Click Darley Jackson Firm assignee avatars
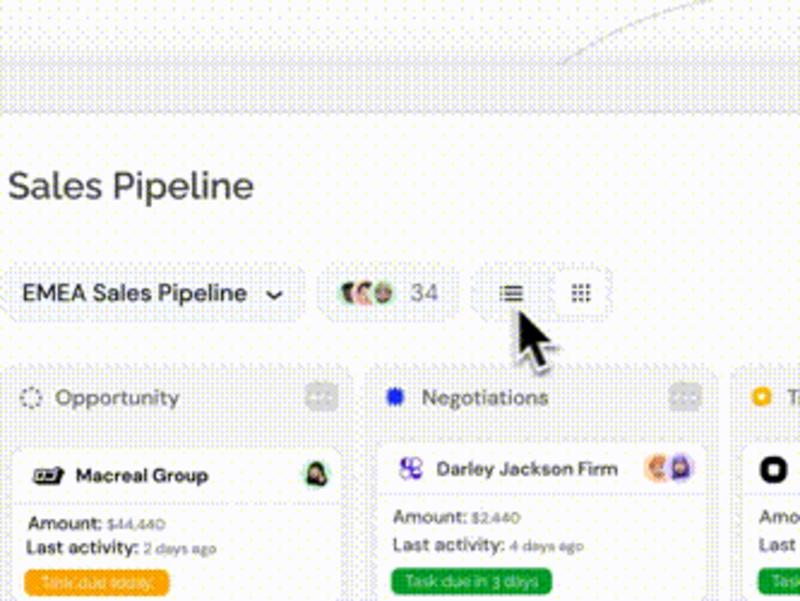Viewport: 800px width, 601px height. (x=670, y=468)
